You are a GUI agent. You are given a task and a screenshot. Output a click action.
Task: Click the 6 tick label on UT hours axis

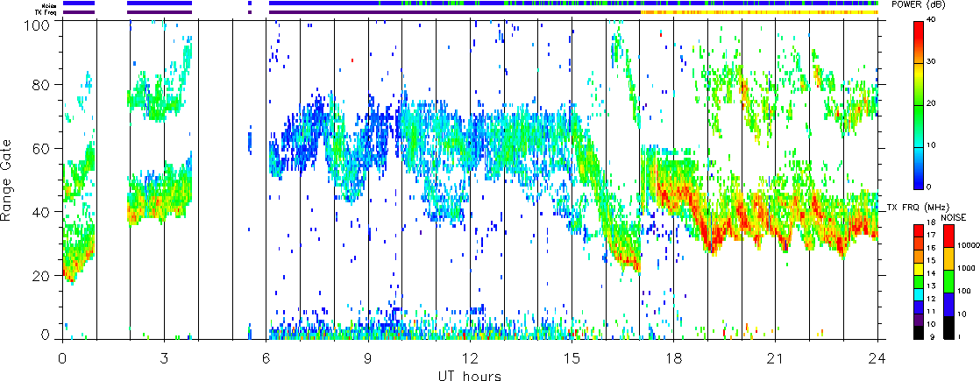(x=266, y=358)
